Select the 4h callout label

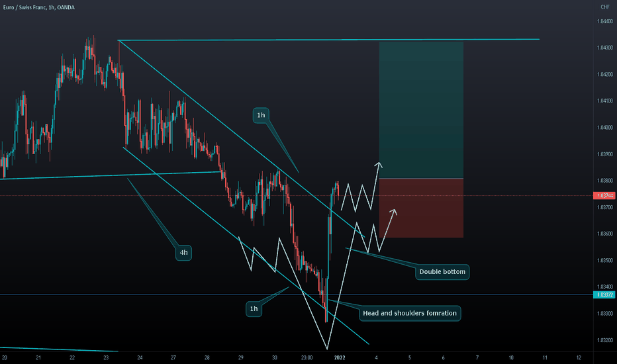pos(183,253)
